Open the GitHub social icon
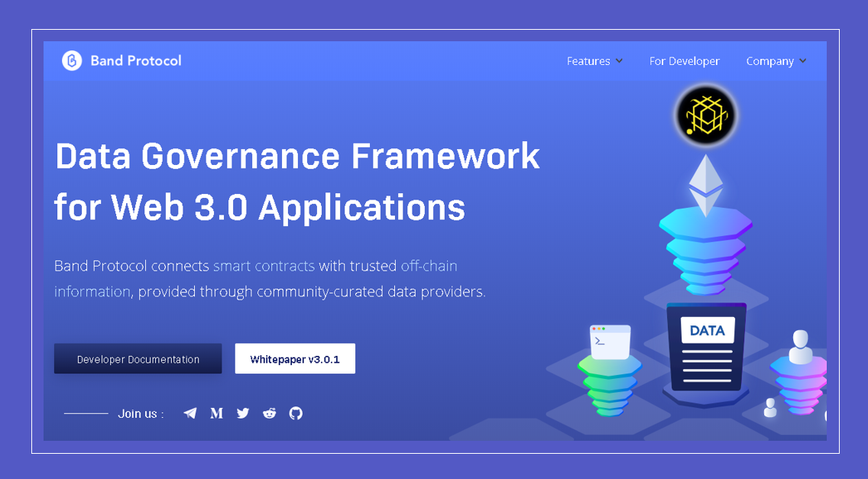The image size is (868, 479). tap(296, 413)
